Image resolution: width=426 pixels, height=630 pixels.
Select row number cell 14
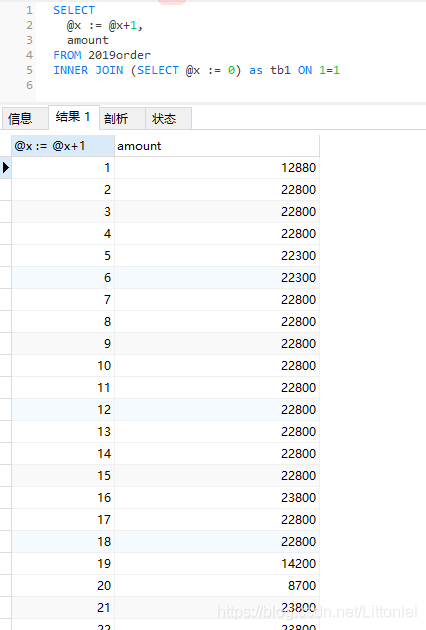pyautogui.click(x=63, y=454)
